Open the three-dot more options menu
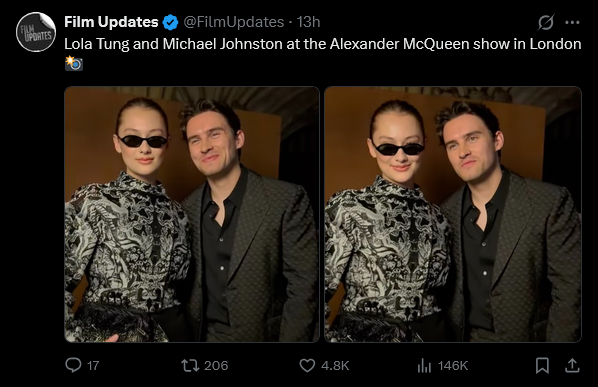This screenshot has height=387, width=598. coord(572,22)
